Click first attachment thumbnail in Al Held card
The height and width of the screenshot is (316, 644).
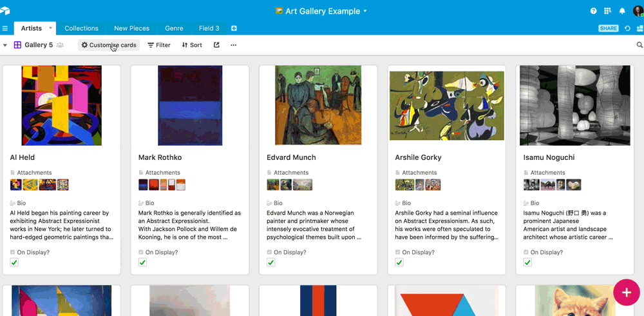coord(15,184)
